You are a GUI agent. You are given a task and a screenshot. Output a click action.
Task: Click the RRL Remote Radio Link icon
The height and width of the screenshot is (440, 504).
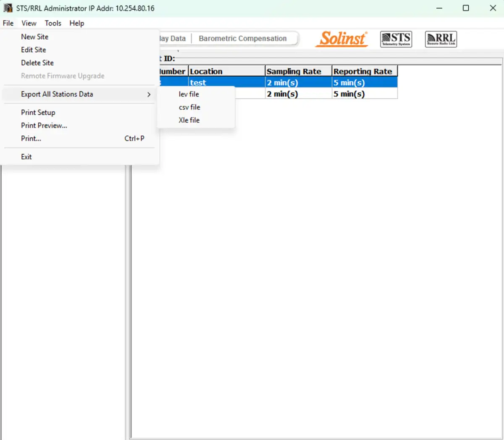pos(441,39)
